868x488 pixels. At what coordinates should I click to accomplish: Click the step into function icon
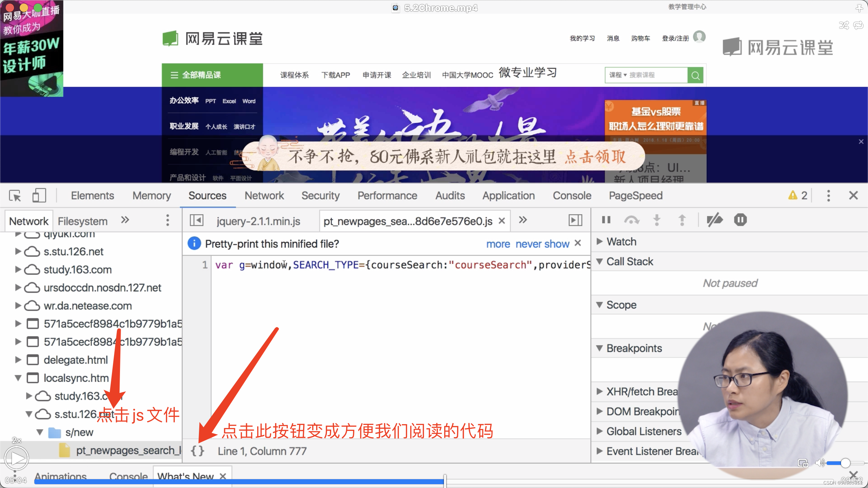657,220
